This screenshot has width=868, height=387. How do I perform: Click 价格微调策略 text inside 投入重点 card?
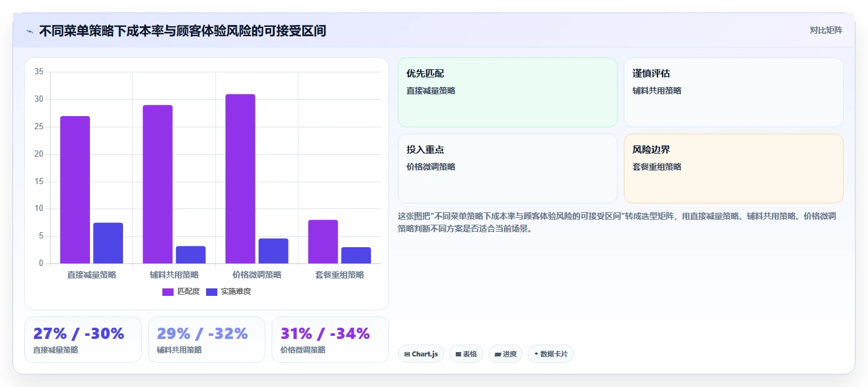(x=431, y=167)
